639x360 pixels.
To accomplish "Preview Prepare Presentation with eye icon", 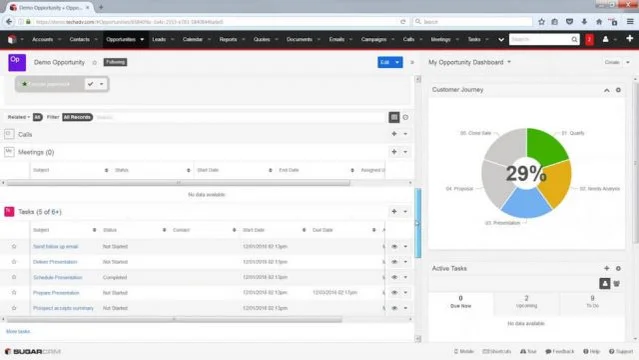I will pos(394,292).
